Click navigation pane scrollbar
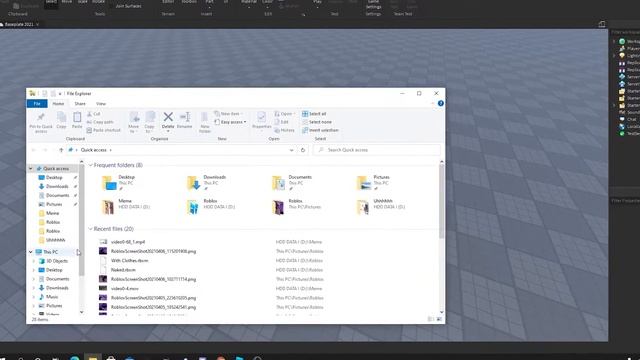Viewport: 640px width, 360px height. click(82, 220)
